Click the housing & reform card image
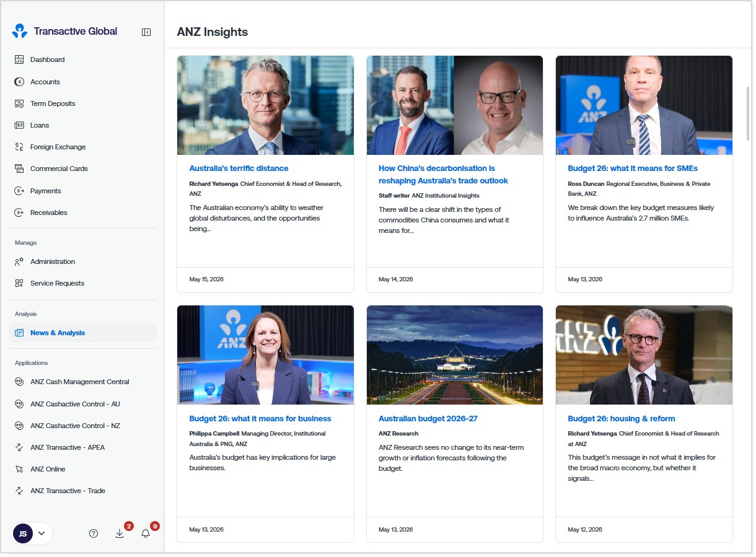Image resolution: width=756 pixels, height=557 pixels. pos(644,355)
